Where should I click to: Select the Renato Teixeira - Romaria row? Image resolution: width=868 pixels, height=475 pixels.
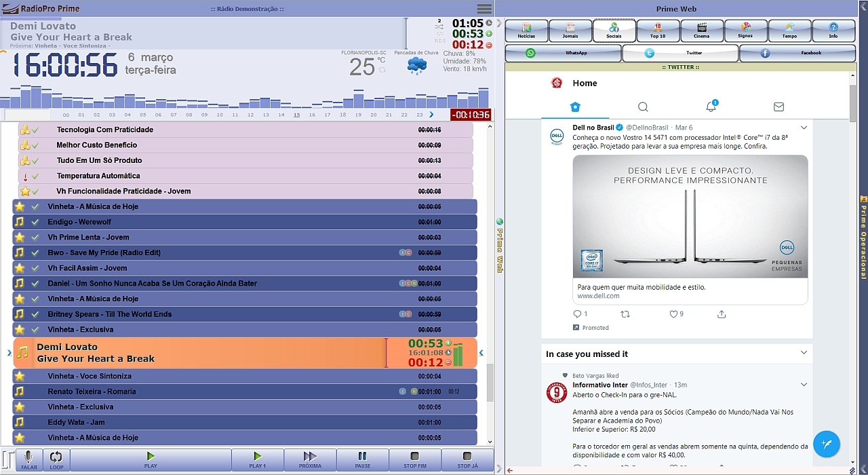coord(245,392)
